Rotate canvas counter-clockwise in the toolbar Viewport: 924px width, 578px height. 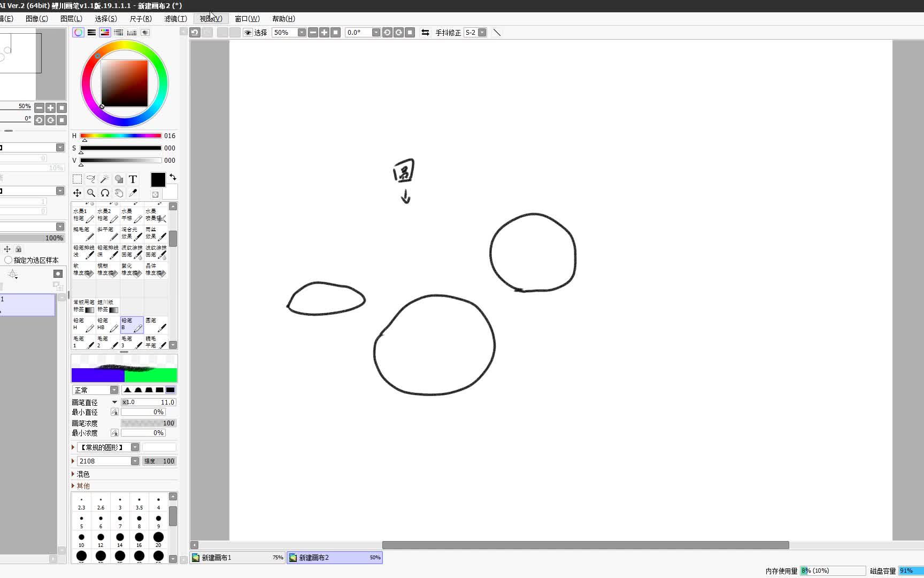pos(388,33)
